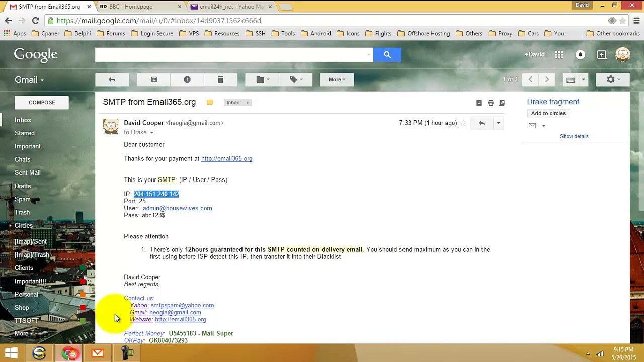This screenshot has width=644, height=362.
Task: Open Gmail settings gear menu
Action: [613, 79]
